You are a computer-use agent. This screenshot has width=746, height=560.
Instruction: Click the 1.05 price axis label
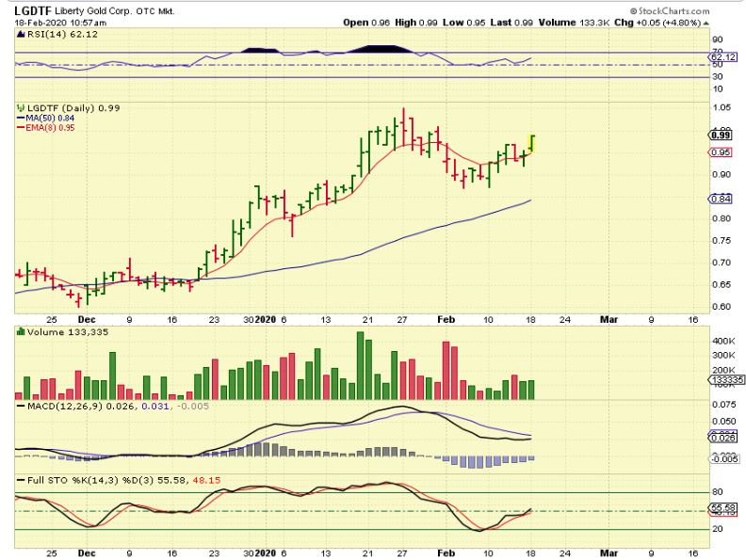[722, 107]
